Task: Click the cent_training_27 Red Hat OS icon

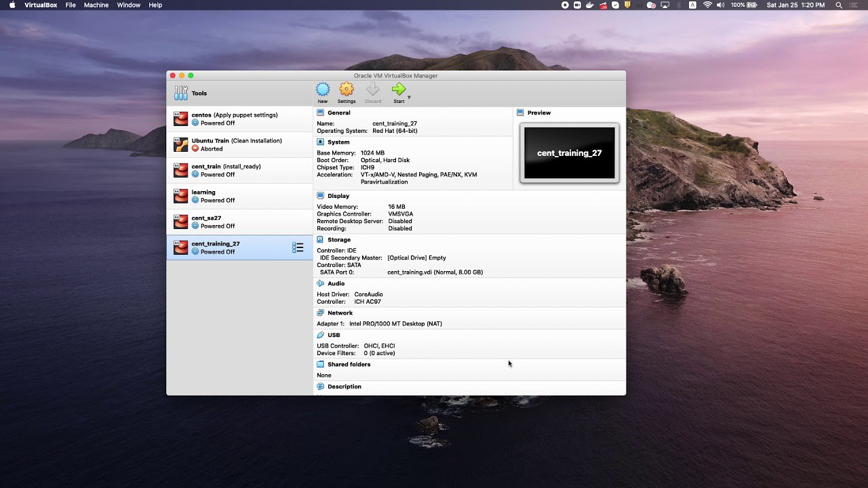Action: (180, 247)
